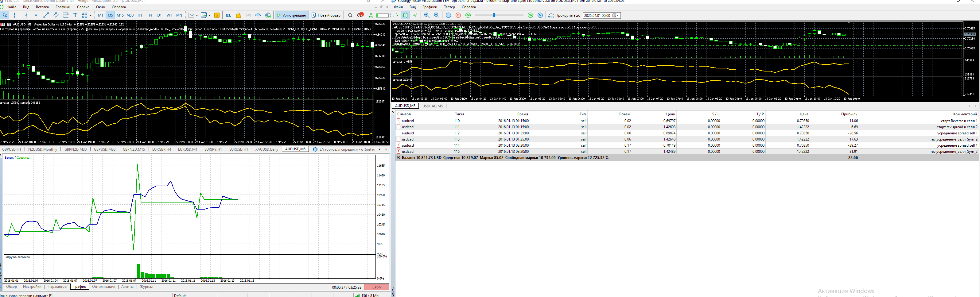Screen dimensions: 980x297
Task: Click the red Стоп button
Action: (376, 287)
